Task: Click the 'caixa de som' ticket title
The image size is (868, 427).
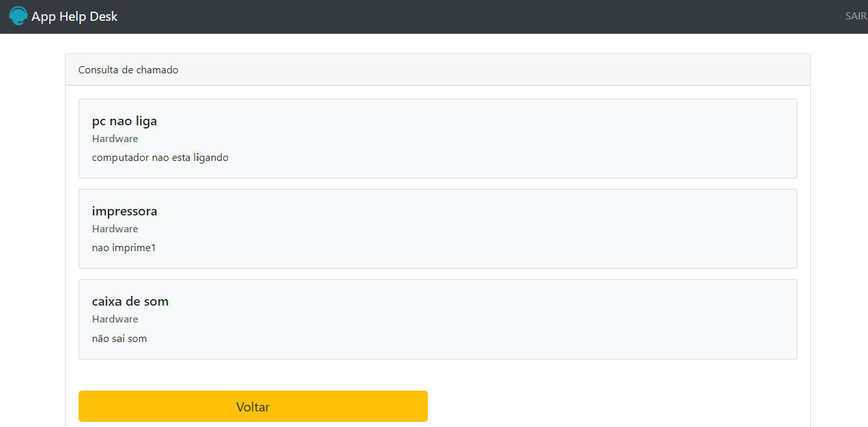Action: click(x=130, y=301)
